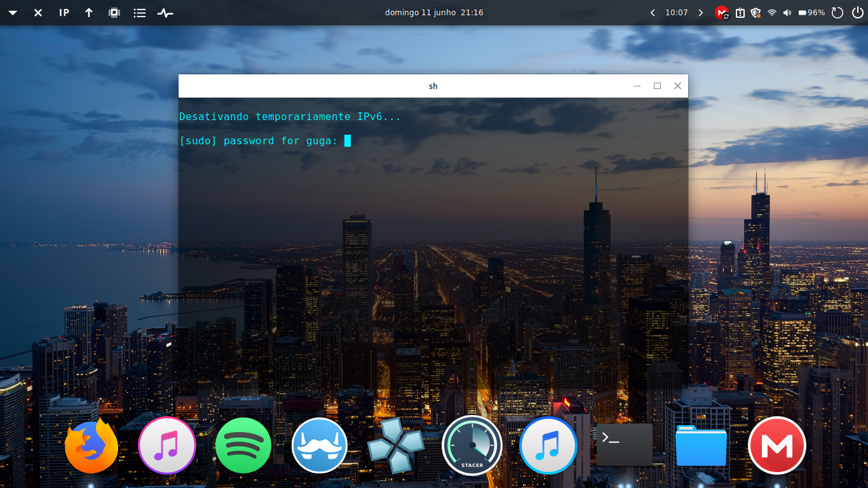Minimize the sh terminal window

637,86
